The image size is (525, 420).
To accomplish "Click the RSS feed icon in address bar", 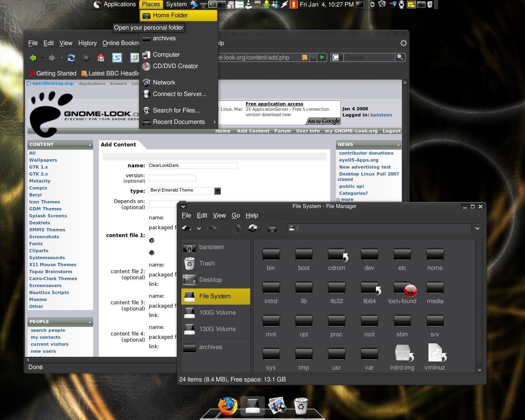I will [x=305, y=57].
